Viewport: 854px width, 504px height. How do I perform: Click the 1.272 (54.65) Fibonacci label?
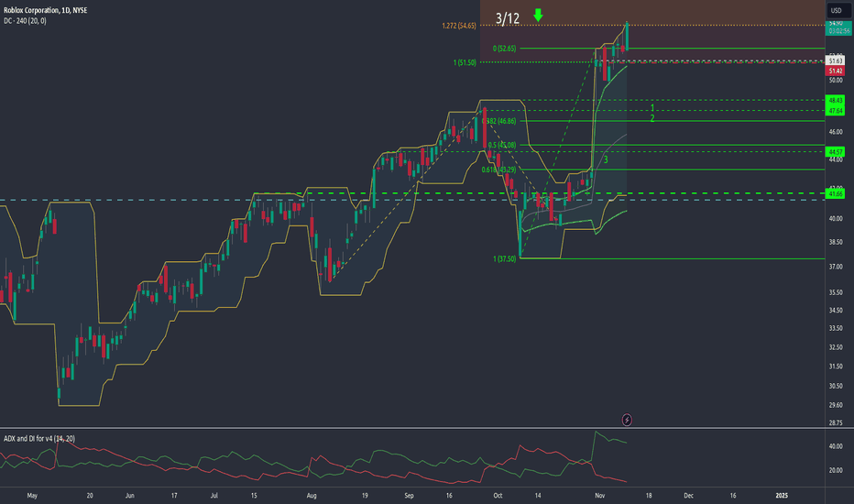pos(458,26)
